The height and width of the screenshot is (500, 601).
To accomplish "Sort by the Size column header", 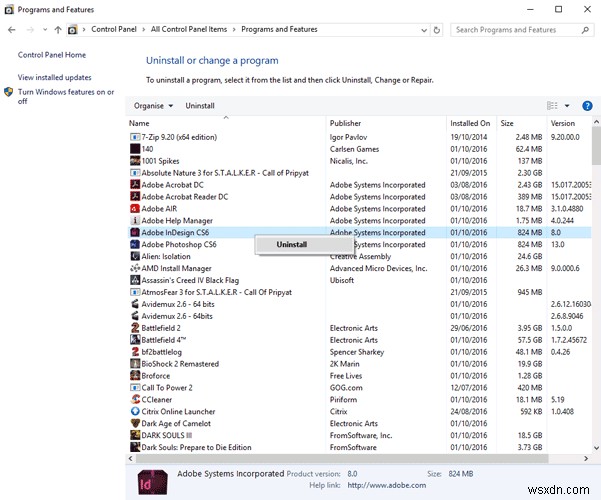I will 521,123.
